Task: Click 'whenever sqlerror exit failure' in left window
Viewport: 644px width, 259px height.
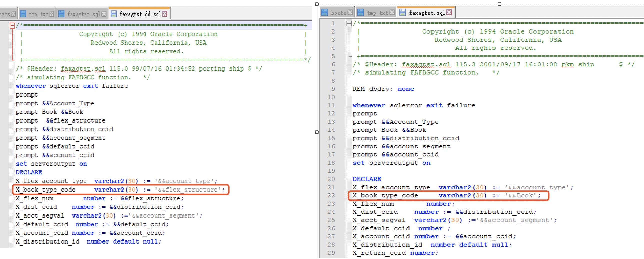Action: pyautogui.click(x=72, y=86)
